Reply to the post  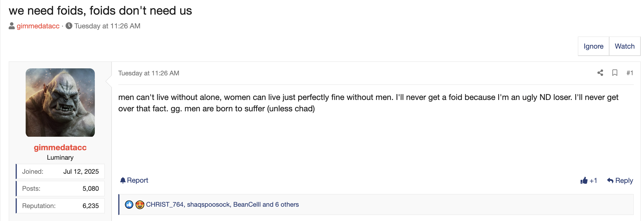[620, 180]
